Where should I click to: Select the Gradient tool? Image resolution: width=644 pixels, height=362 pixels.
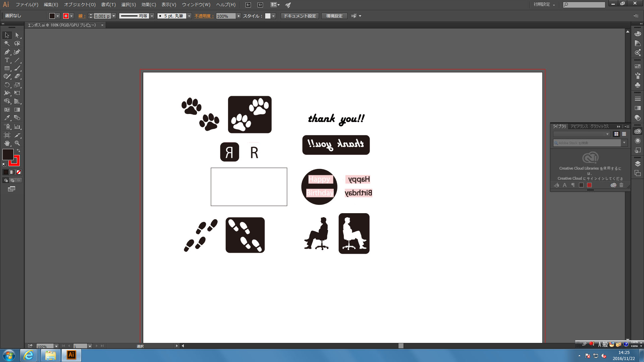(17, 110)
